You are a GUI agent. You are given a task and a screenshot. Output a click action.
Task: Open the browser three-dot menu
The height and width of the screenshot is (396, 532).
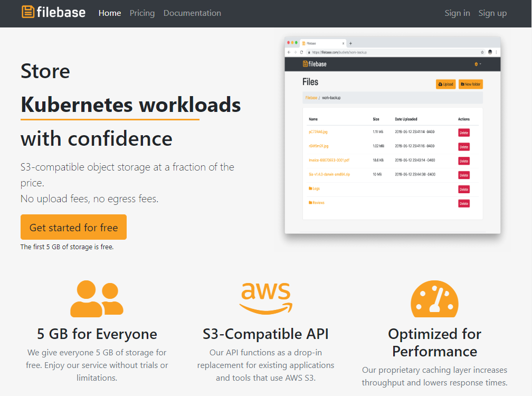tap(496, 52)
